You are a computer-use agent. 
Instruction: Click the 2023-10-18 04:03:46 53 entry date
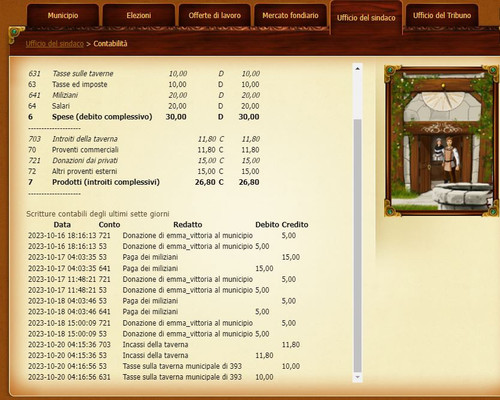62,301
